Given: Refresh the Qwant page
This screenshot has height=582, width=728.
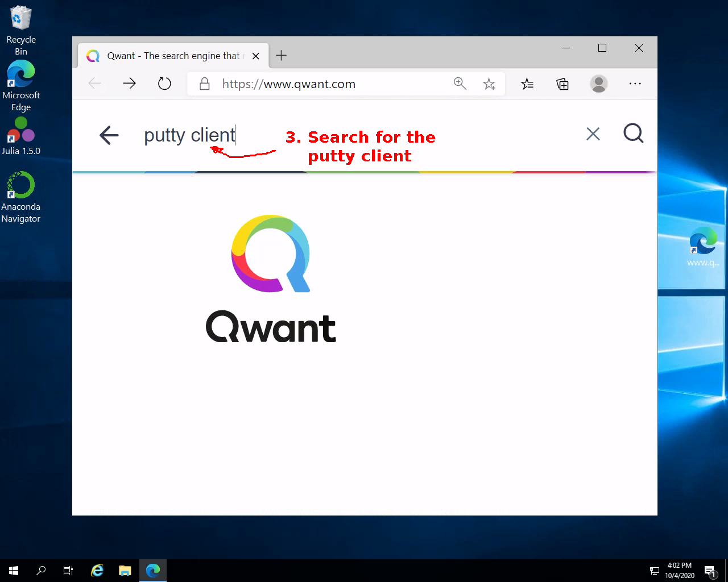Looking at the screenshot, I should [x=164, y=84].
